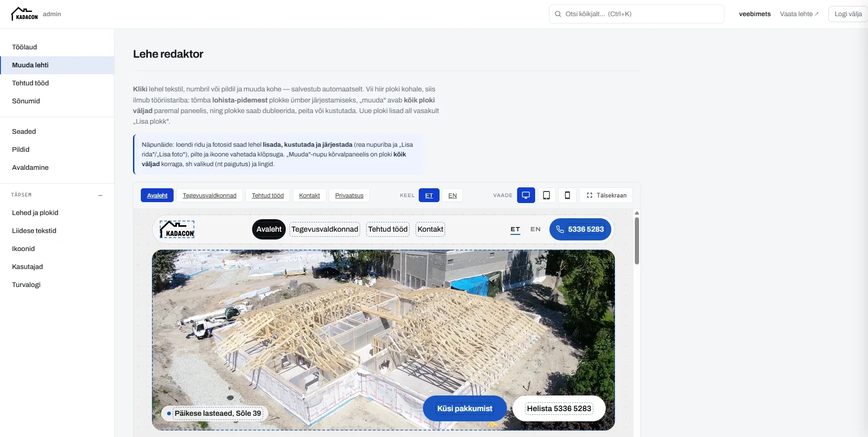
Task: Open Tehtud tööd in sidebar
Action: (x=57, y=83)
